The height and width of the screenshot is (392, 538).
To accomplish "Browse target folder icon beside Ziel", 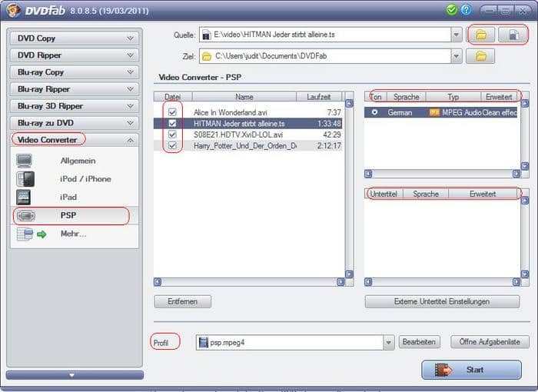I will pyautogui.click(x=480, y=56).
